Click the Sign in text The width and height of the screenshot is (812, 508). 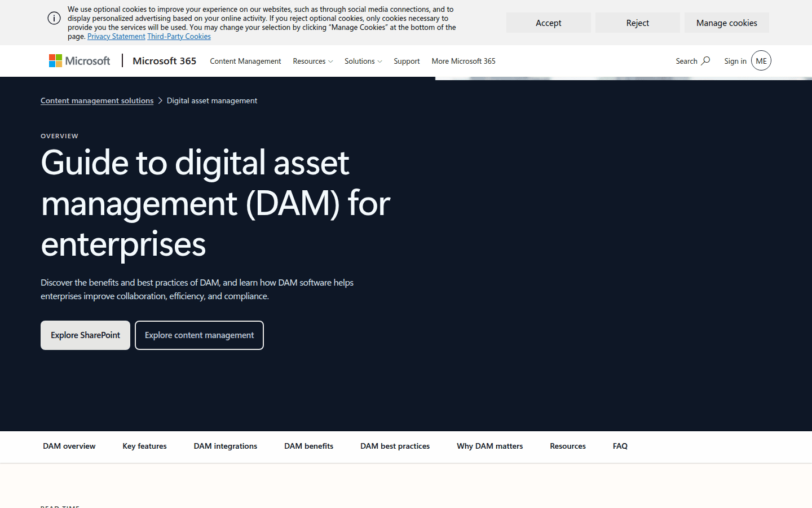click(735, 61)
